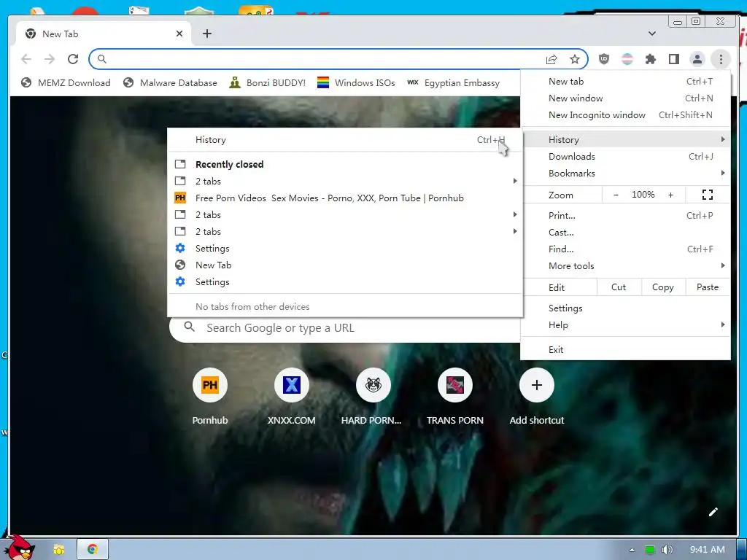Choose Cast... from the menu

pos(625,233)
